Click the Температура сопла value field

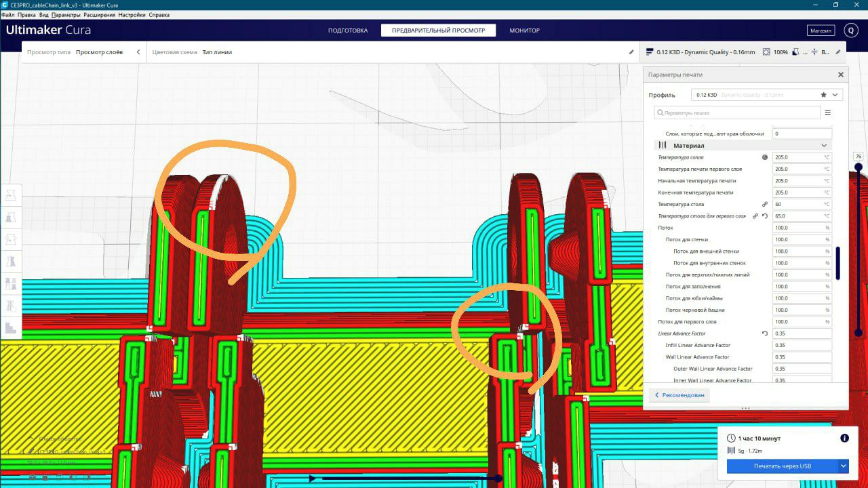click(x=802, y=157)
